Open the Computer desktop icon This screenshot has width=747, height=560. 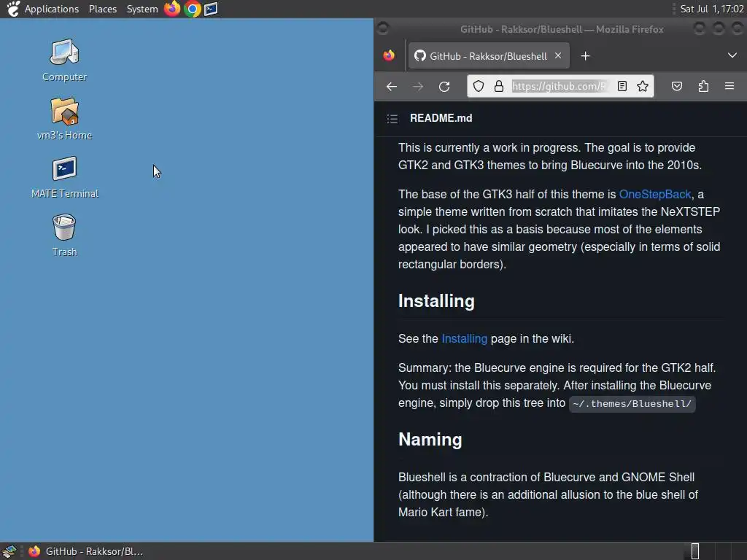point(64,60)
